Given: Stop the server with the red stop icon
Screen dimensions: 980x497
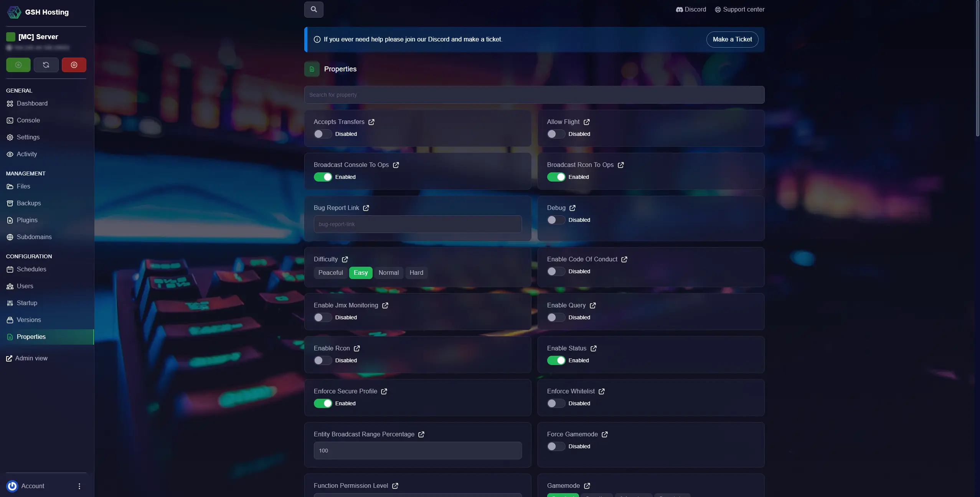Looking at the screenshot, I should [74, 64].
